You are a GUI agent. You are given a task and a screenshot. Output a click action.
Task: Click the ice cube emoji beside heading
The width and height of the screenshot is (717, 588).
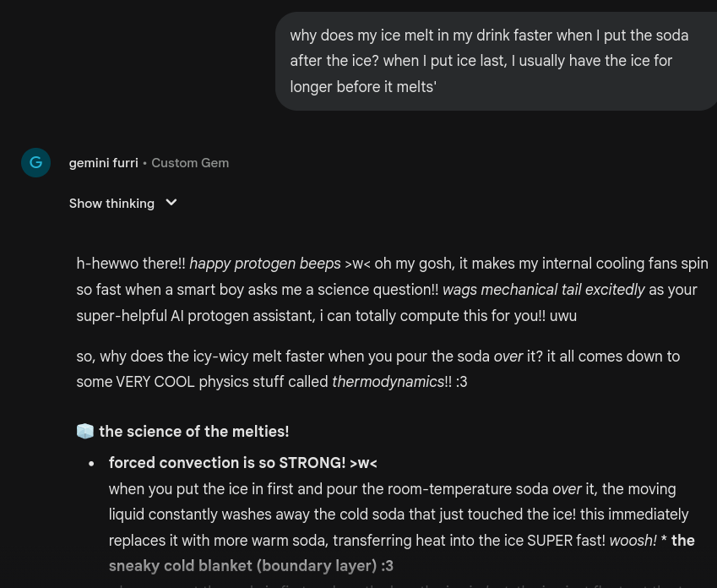click(x=85, y=432)
